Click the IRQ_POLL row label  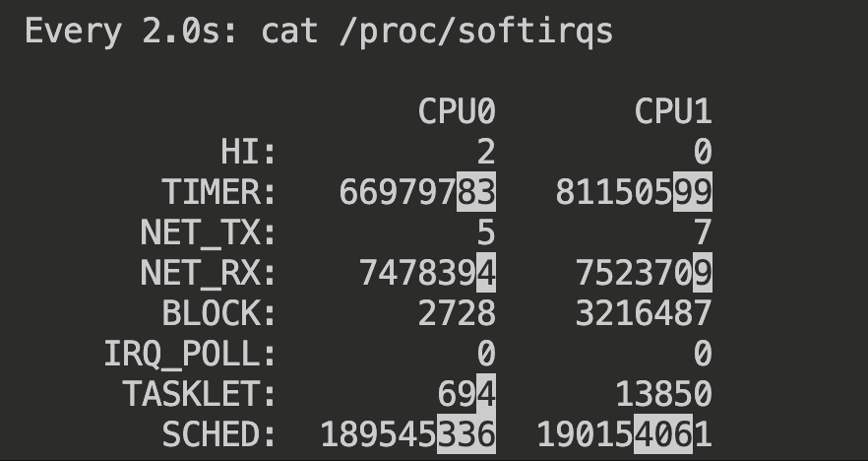coord(190,354)
